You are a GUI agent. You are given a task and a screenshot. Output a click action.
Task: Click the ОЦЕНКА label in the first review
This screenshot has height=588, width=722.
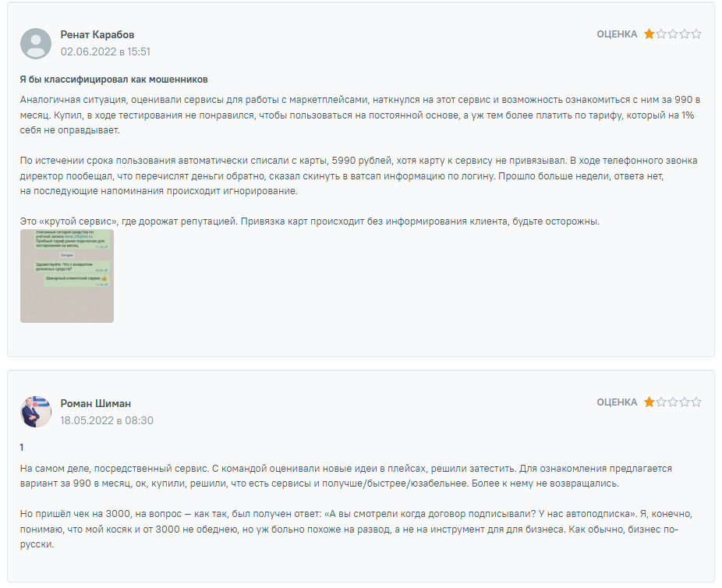pyautogui.click(x=617, y=34)
